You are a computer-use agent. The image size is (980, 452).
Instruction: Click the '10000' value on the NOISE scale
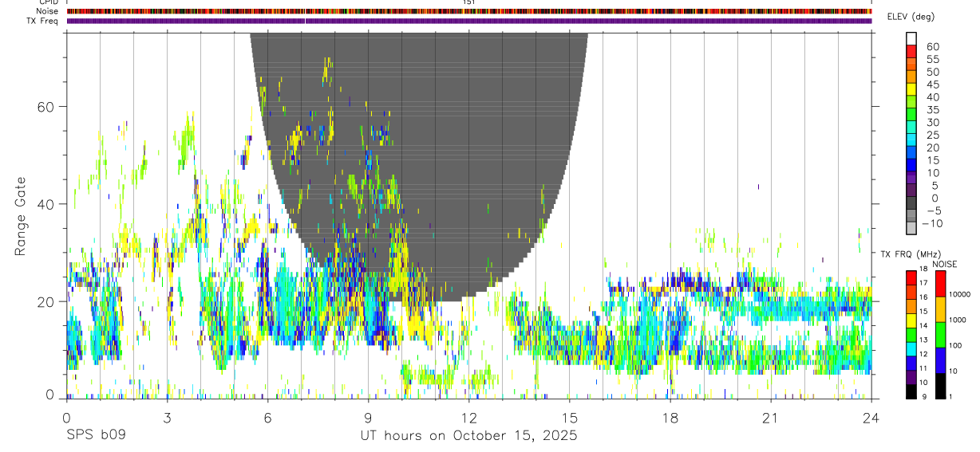click(961, 294)
